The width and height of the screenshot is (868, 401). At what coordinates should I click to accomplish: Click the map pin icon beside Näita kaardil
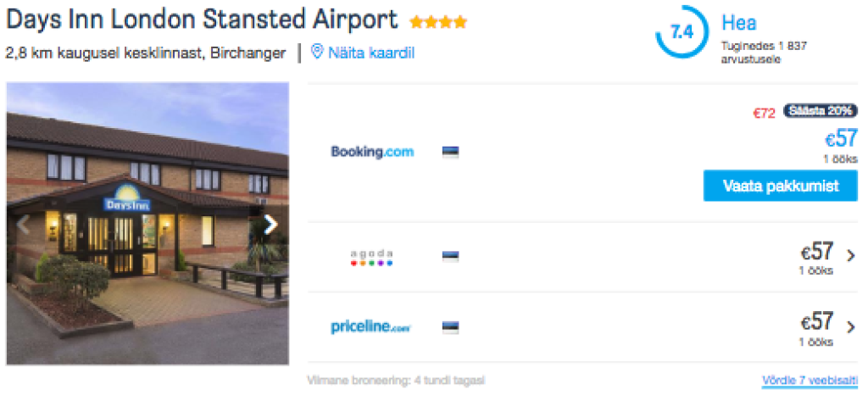(x=317, y=53)
